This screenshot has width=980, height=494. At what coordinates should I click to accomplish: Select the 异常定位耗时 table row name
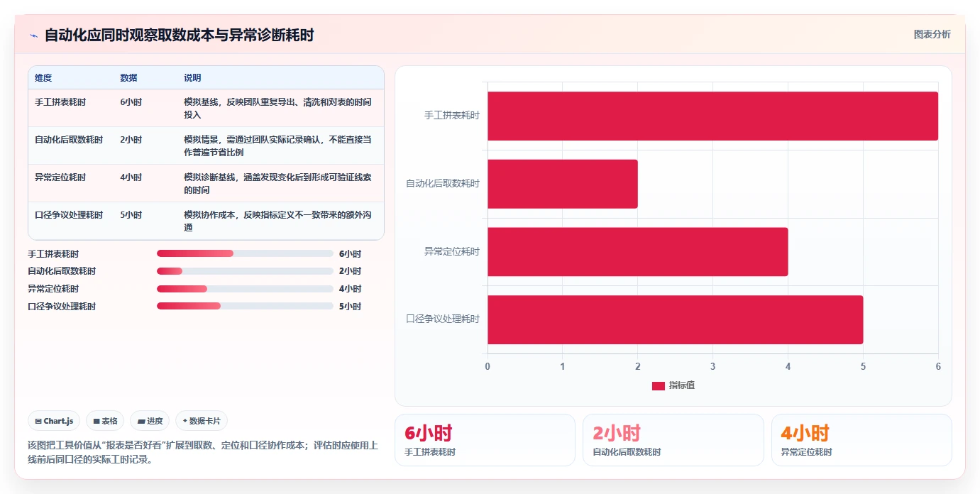coord(60,177)
